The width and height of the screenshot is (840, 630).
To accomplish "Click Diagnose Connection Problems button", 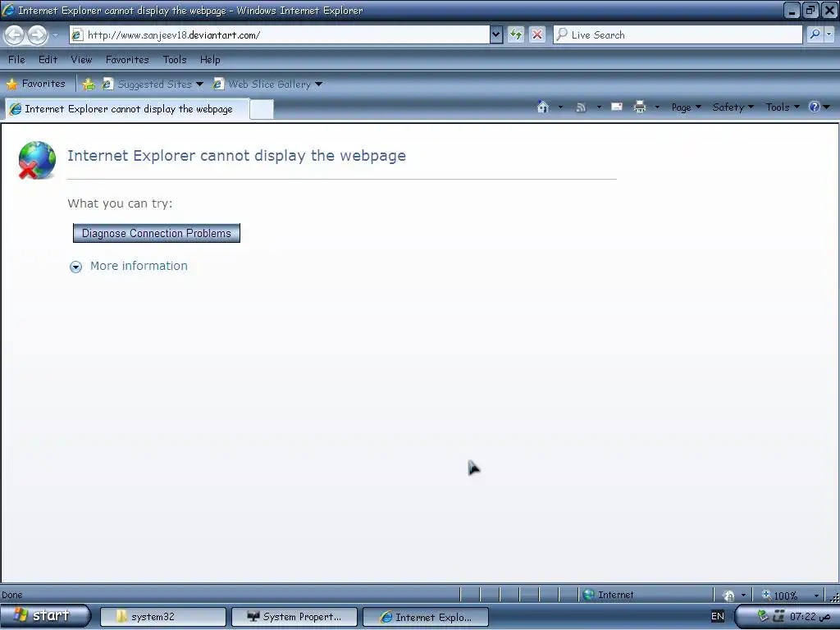I will 157,233.
